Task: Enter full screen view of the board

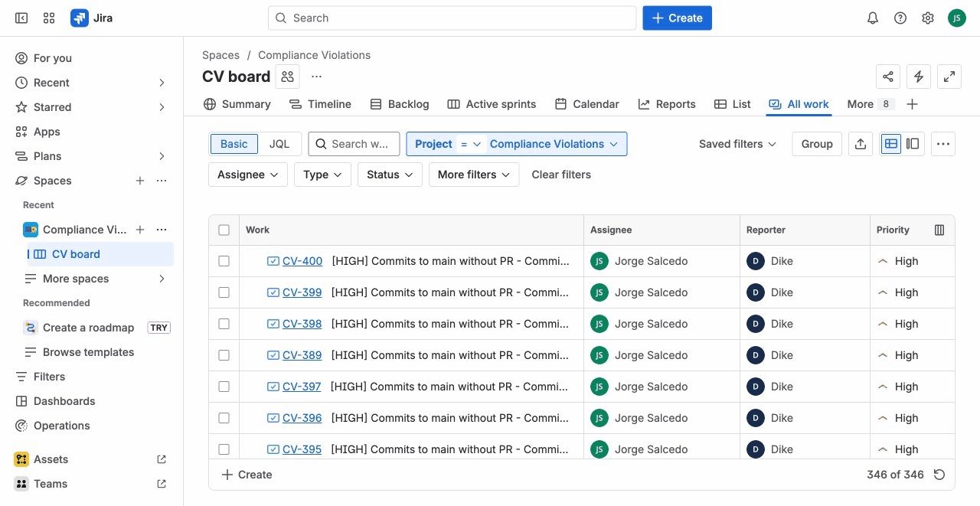Action: click(949, 77)
